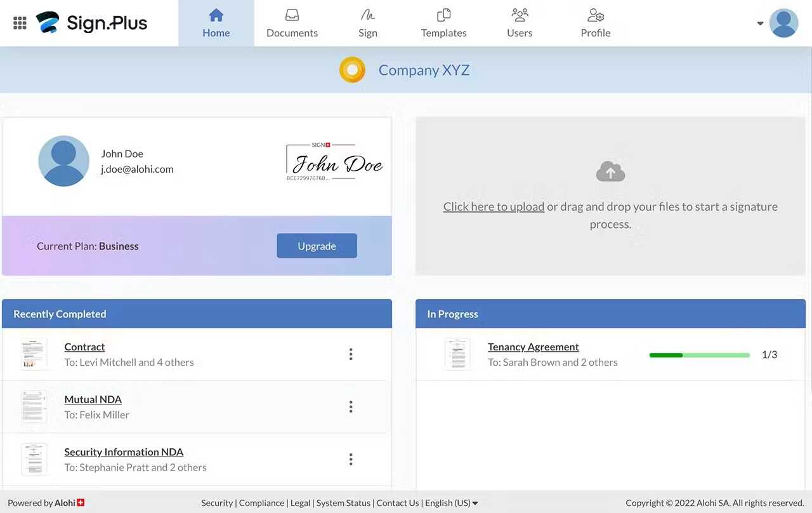This screenshot has height=513, width=812.
Task: Click the Upgrade button
Action: point(317,246)
